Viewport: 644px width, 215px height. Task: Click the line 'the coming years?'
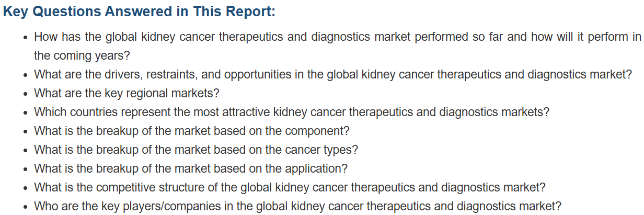point(82,55)
